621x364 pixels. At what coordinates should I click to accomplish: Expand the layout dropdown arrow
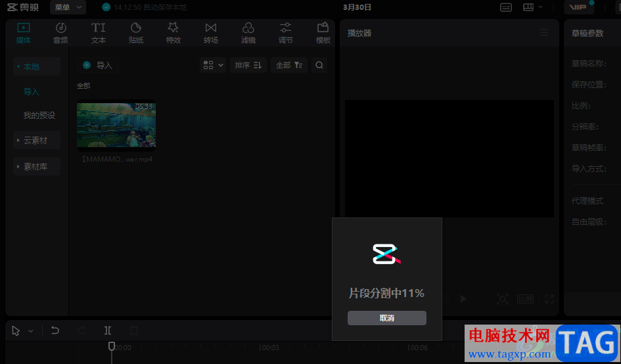click(541, 7)
